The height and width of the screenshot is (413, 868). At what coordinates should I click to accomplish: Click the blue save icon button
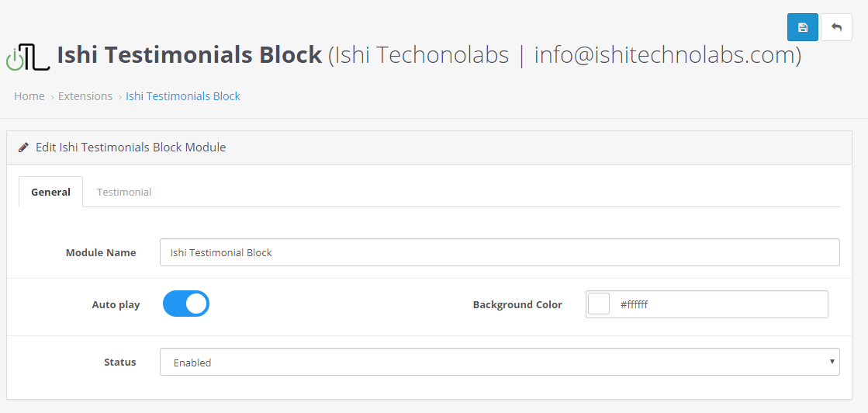803,27
